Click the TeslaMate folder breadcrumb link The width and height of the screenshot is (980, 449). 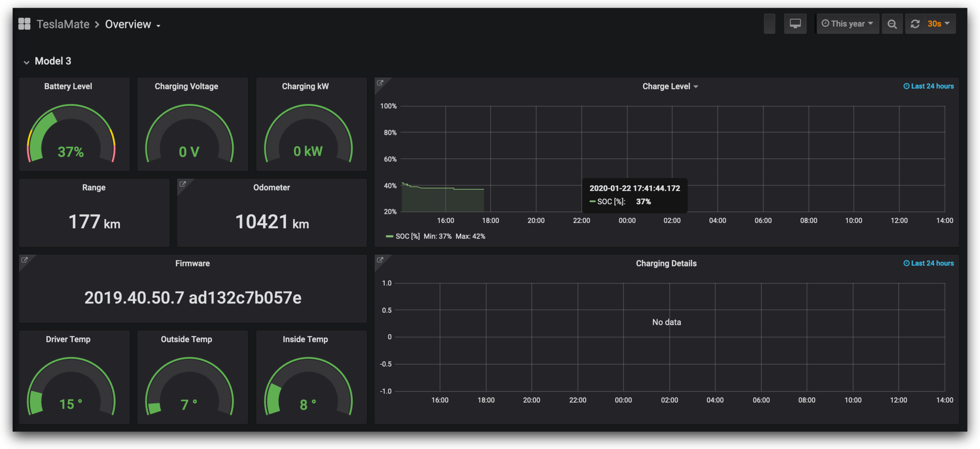tap(63, 24)
